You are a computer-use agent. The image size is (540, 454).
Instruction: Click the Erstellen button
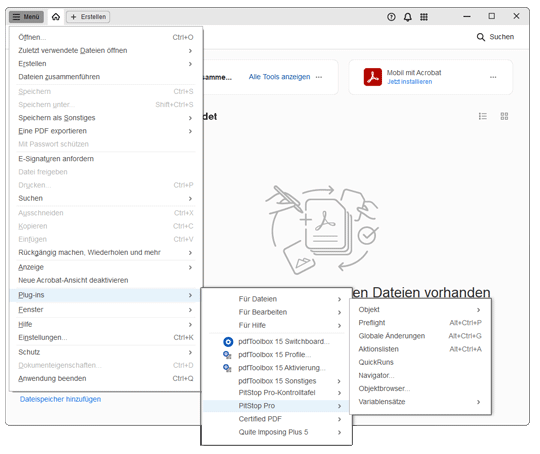click(88, 17)
